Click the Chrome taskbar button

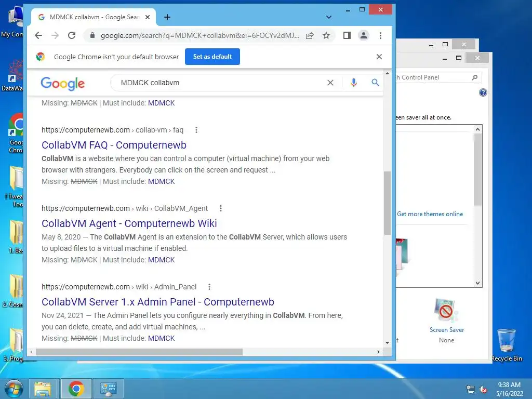pyautogui.click(x=76, y=389)
